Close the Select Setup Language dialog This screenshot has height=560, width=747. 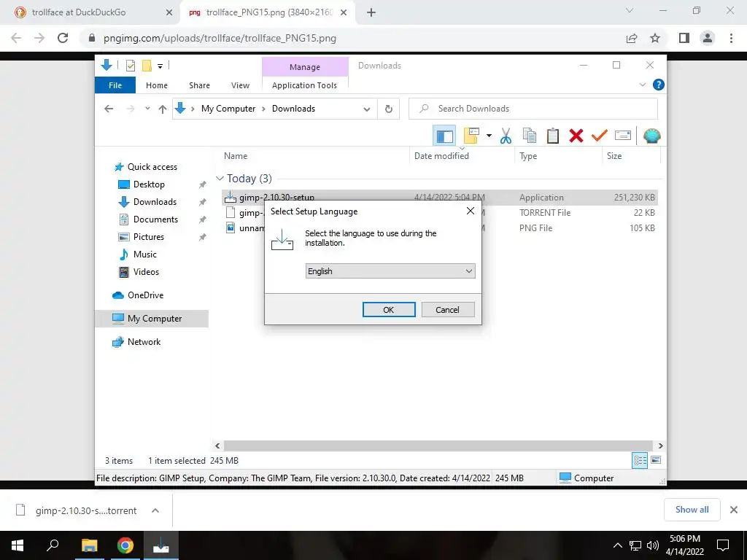pyautogui.click(x=471, y=211)
